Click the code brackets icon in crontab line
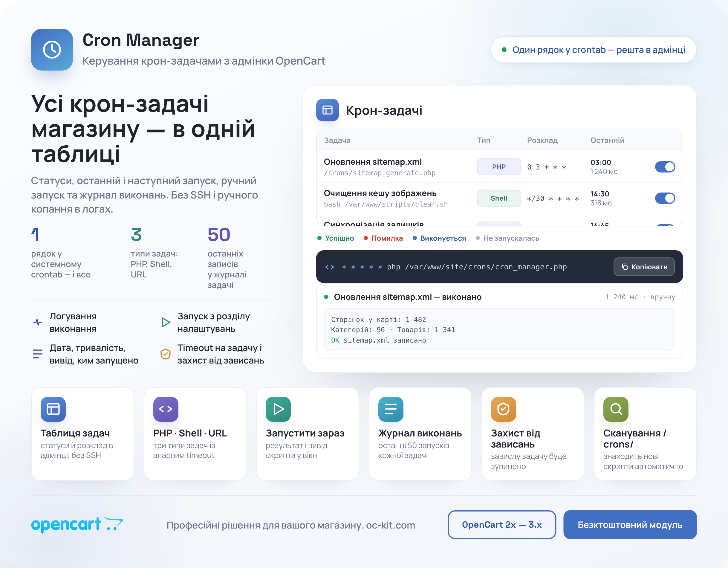Viewport: 728px width, 568px height. coord(329,267)
